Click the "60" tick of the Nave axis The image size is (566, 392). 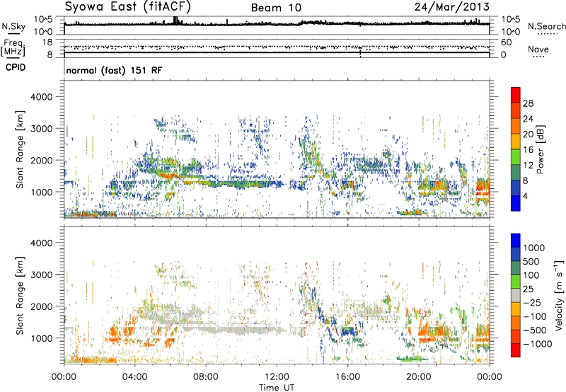pyautogui.click(x=506, y=42)
